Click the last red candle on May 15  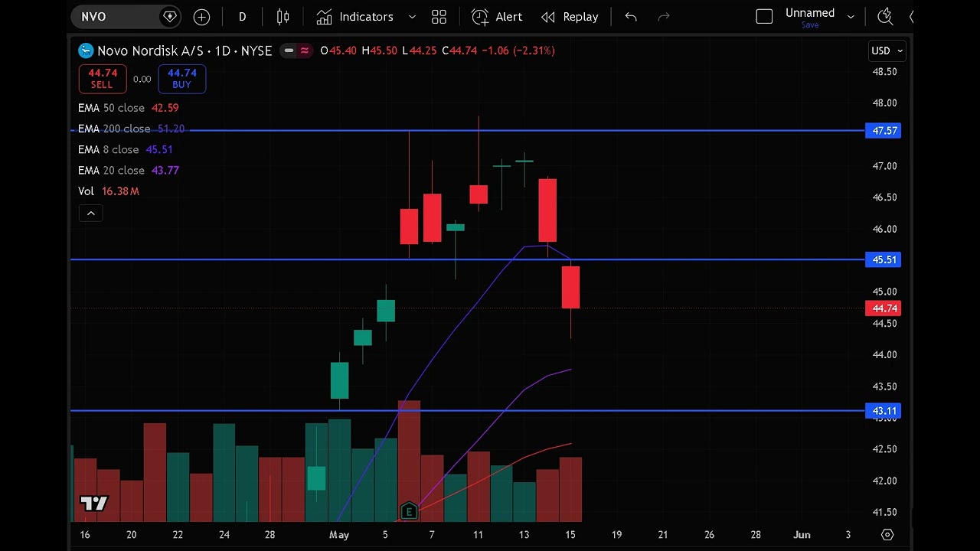point(570,287)
